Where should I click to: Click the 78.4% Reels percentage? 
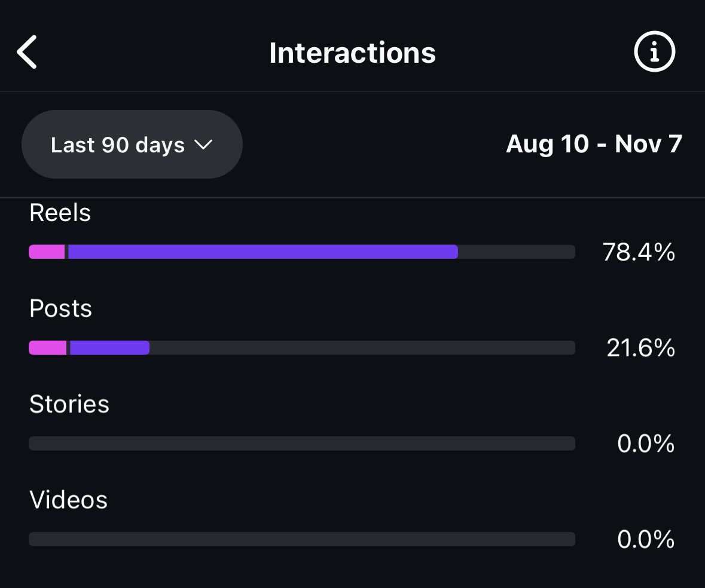[x=639, y=253]
